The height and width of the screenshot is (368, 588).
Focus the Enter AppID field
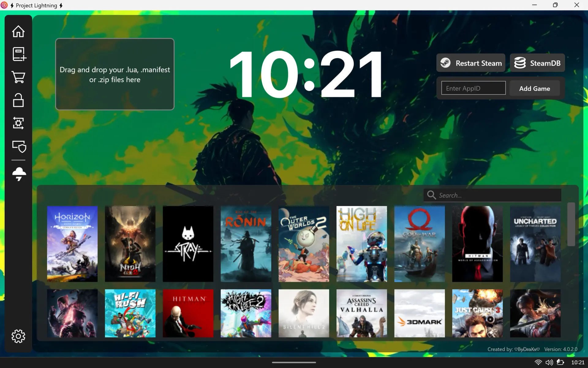coord(473,88)
